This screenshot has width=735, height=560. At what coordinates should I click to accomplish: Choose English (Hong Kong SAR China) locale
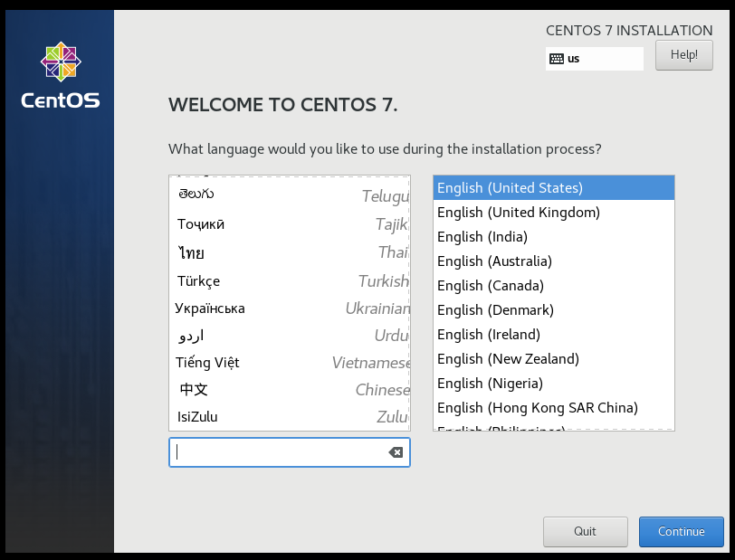554,408
